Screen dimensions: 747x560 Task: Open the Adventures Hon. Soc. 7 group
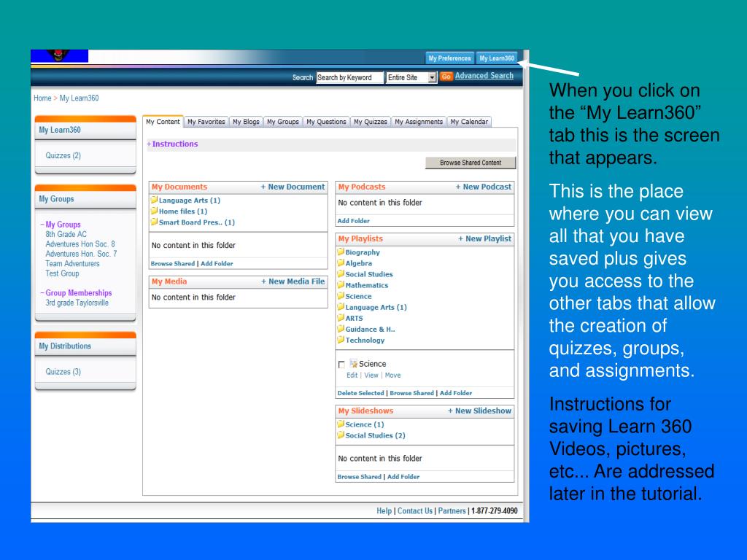click(x=81, y=254)
